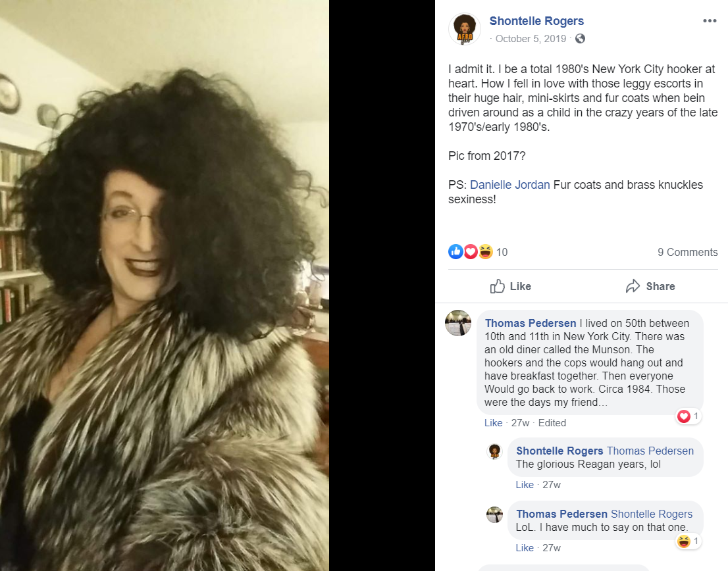Open the October 5, 2019 post timestamp
The width and height of the screenshot is (728, 571).
tap(531, 39)
